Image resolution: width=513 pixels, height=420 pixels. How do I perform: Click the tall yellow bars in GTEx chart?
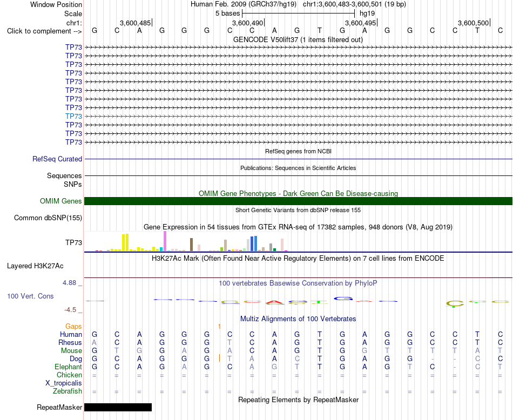pos(125,242)
